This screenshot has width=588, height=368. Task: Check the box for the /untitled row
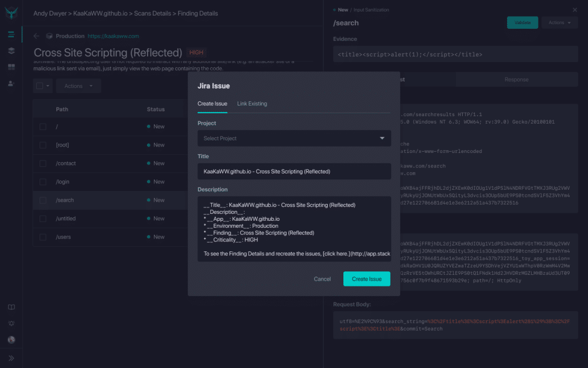click(x=42, y=218)
